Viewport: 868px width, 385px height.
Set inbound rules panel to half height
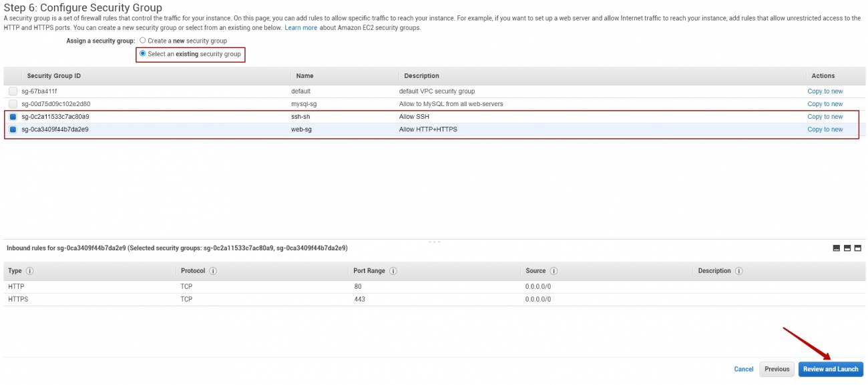(x=847, y=248)
